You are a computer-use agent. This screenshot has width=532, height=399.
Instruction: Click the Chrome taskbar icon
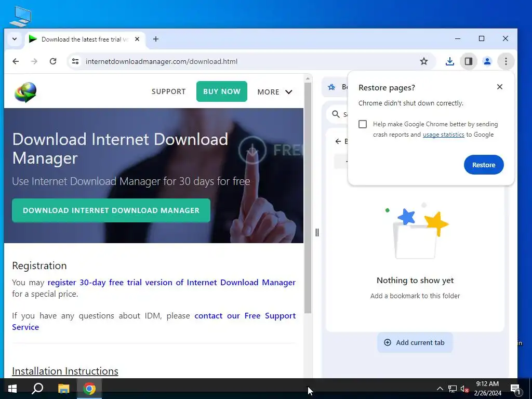(89, 389)
